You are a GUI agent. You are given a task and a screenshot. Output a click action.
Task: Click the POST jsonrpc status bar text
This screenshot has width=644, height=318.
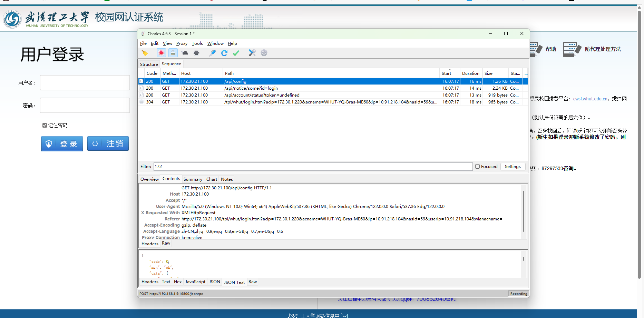[171, 294]
